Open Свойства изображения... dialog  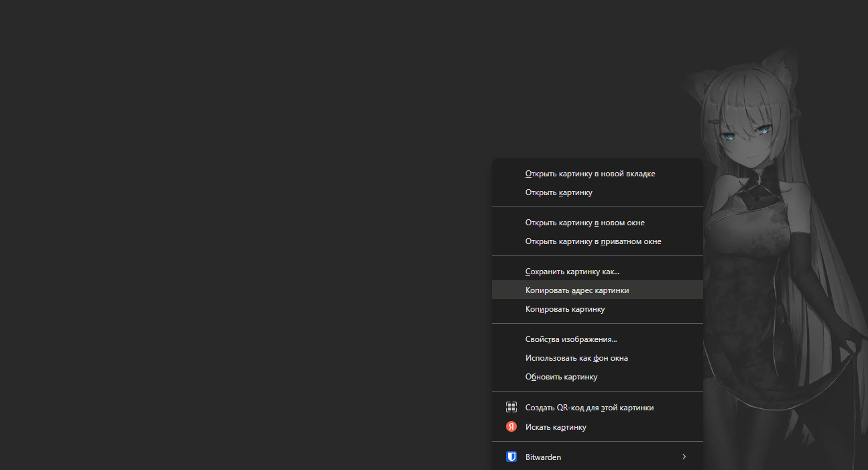[597, 339]
